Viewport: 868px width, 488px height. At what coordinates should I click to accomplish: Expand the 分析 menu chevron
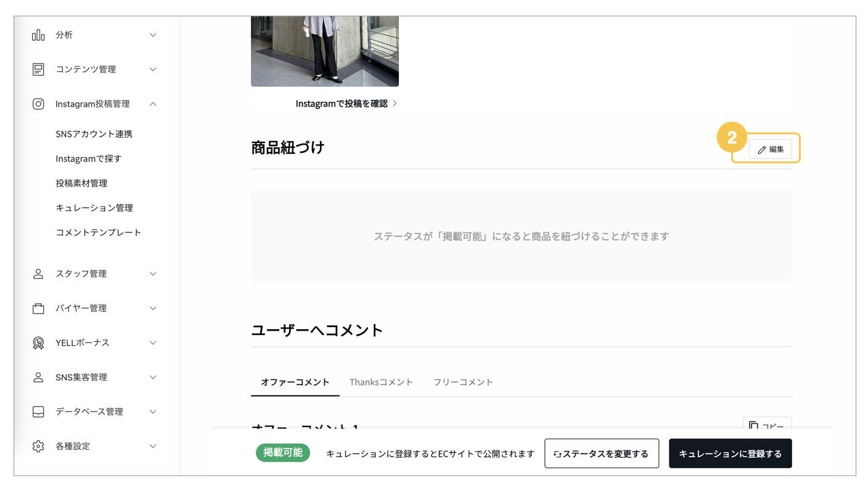pyautogui.click(x=153, y=35)
